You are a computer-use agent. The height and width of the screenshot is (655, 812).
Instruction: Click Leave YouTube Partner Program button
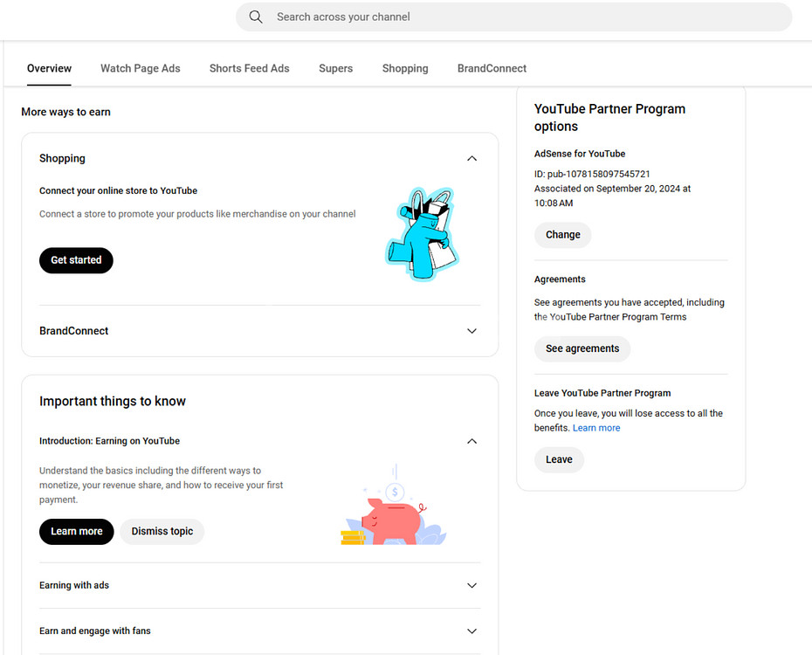[560, 459]
